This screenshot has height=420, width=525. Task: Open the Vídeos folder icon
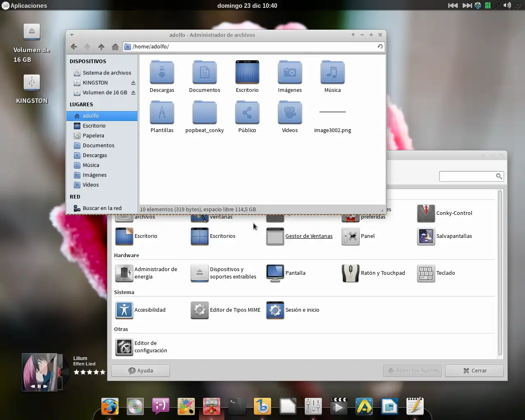tap(290, 112)
